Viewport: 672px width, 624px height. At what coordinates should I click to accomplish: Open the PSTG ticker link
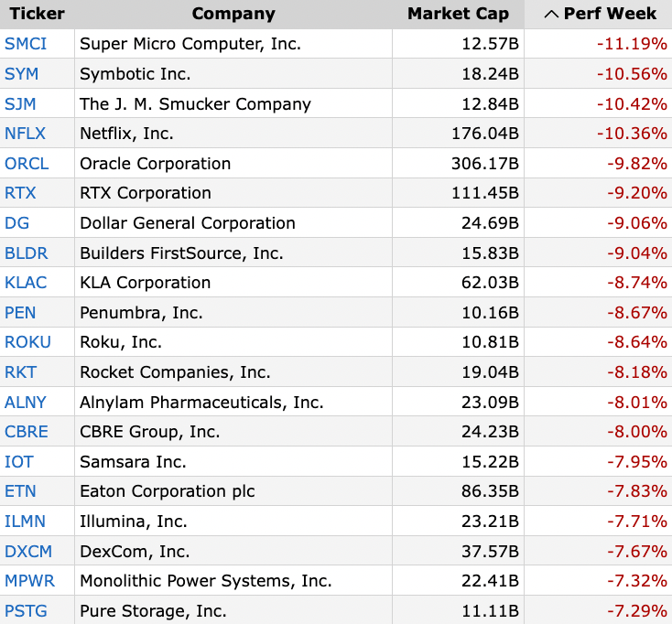pyautogui.click(x=25, y=610)
